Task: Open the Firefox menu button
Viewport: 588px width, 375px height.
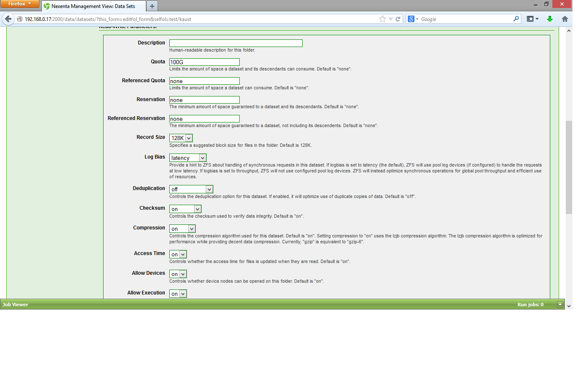Action: (20, 4)
